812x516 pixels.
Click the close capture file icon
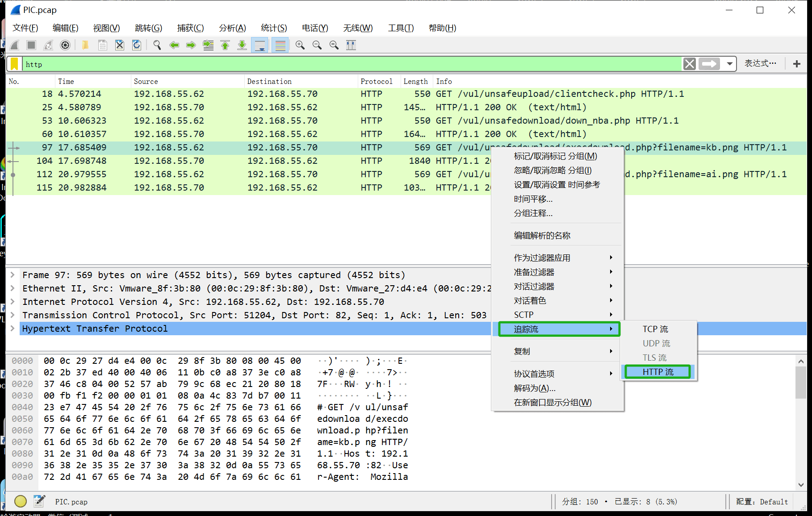point(120,45)
